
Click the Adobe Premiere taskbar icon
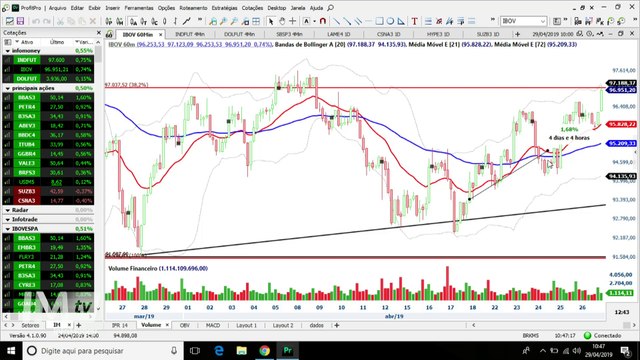(287, 351)
